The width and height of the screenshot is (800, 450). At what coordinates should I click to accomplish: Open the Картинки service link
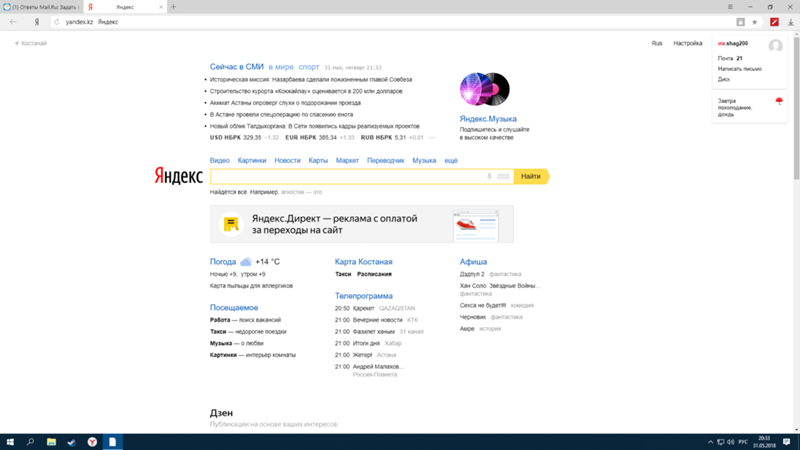click(x=252, y=160)
